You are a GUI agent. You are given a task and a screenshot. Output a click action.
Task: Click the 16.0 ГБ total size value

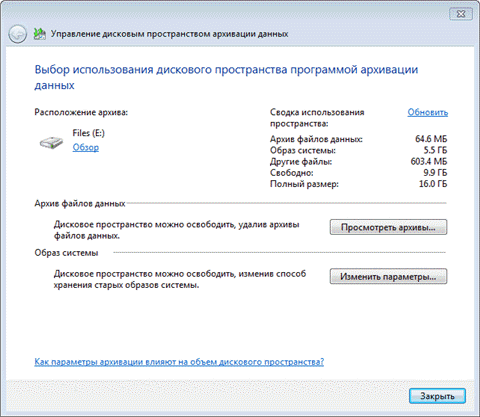[x=433, y=184]
